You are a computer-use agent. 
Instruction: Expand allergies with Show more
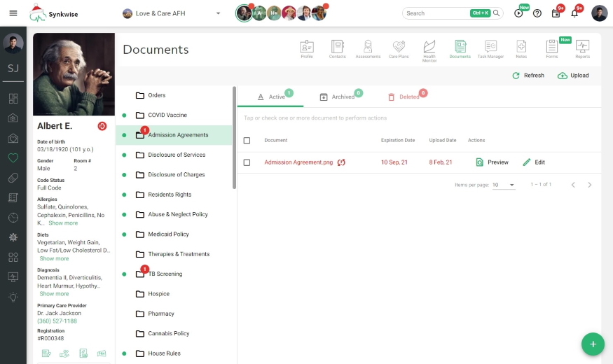tap(63, 223)
